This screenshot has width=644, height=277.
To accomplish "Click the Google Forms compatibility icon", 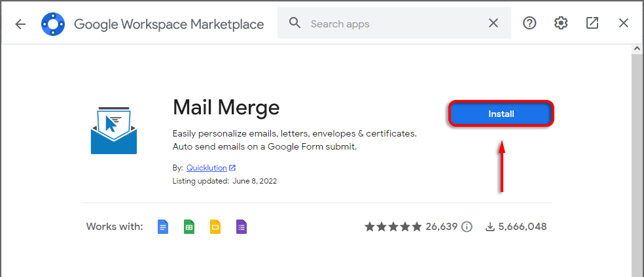I will (x=241, y=227).
